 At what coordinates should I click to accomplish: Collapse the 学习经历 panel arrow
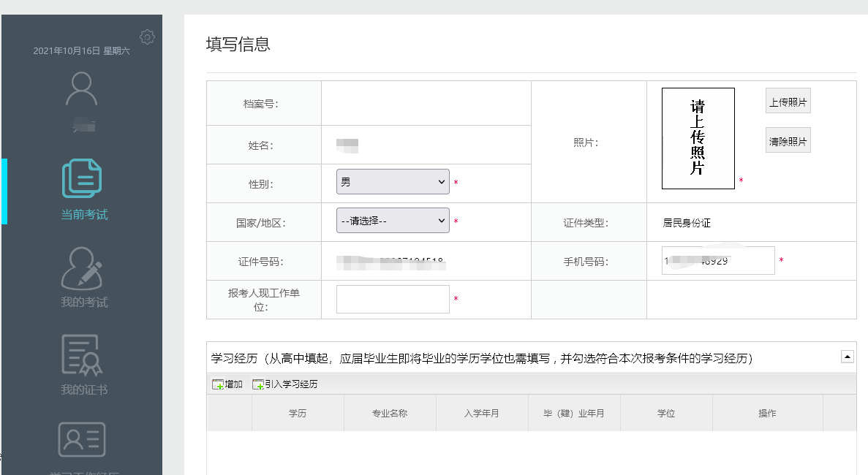pos(848,357)
